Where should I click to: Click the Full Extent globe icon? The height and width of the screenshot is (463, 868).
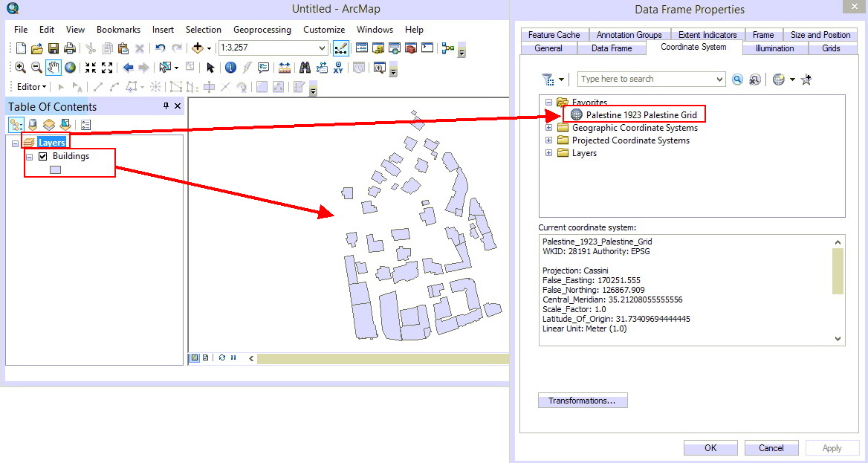point(70,68)
